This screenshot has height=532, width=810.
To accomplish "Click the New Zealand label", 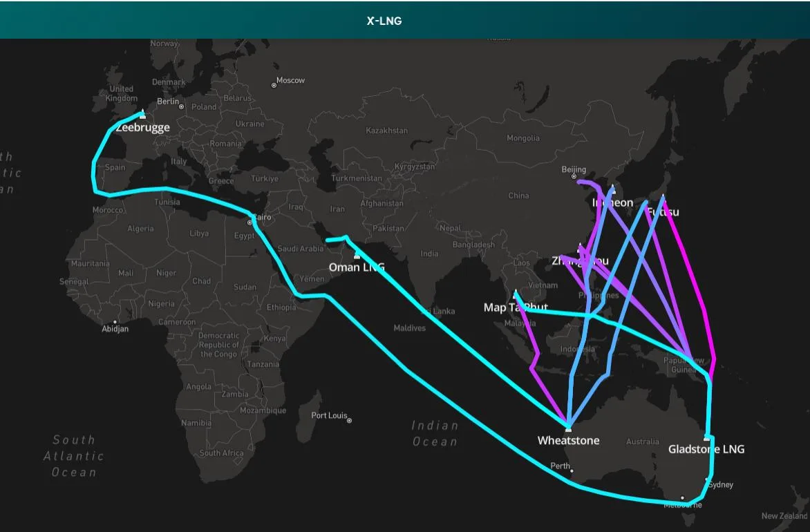I will coord(784,515).
